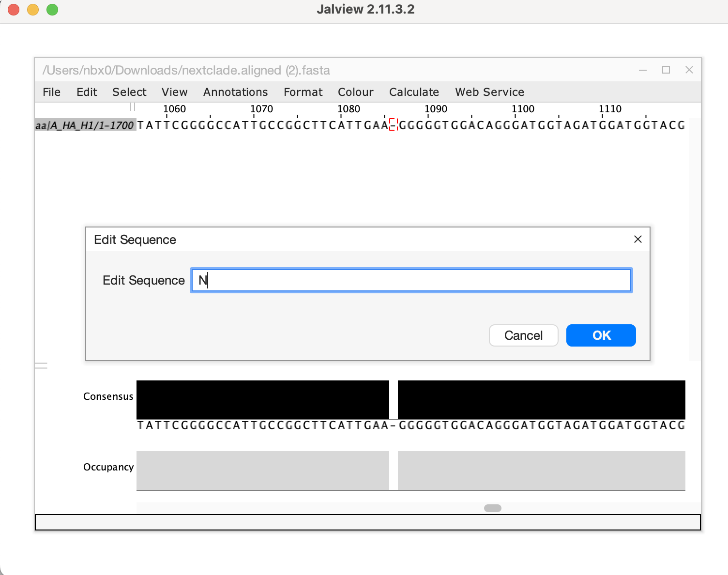Image resolution: width=728 pixels, height=575 pixels.
Task: Click OK in Edit Sequence dialog
Action: click(601, 335)
